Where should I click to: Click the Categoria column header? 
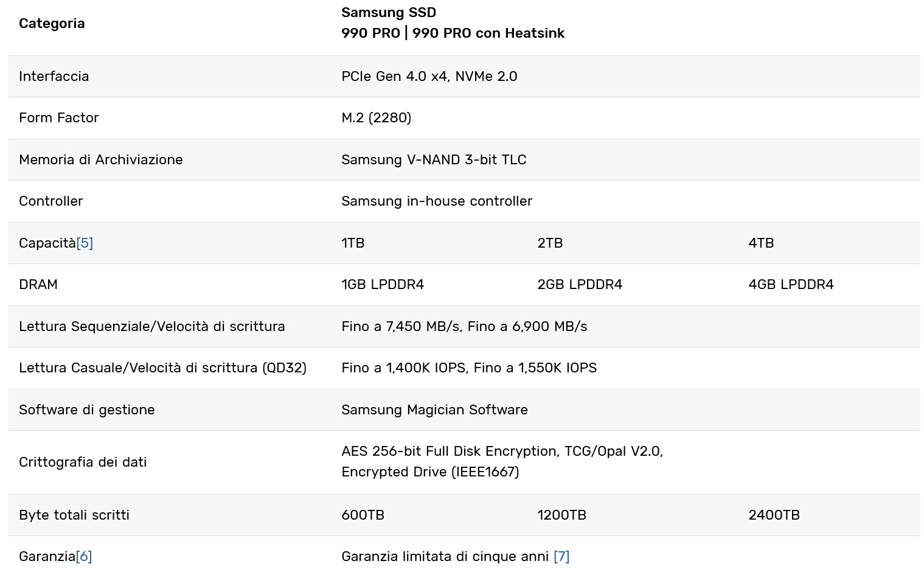click(x=52, y=23)
